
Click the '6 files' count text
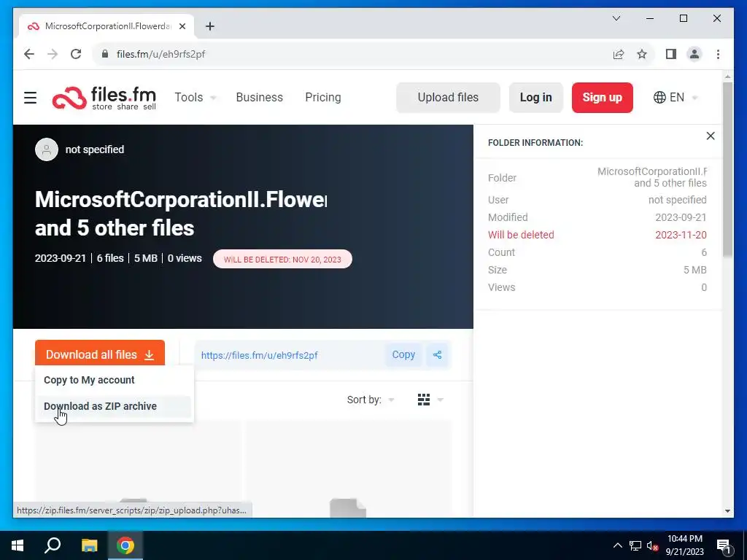point(110,258)
